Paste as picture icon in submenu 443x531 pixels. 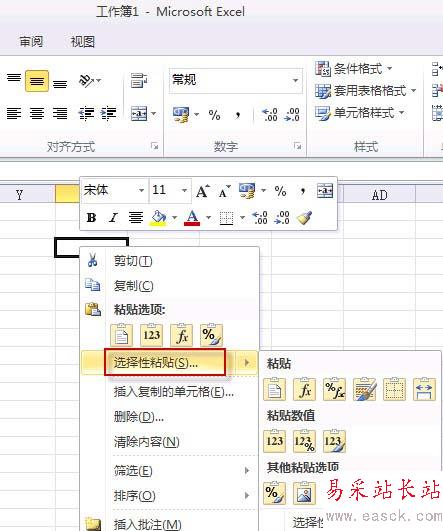pyautogui.click(x=304, y=493)
